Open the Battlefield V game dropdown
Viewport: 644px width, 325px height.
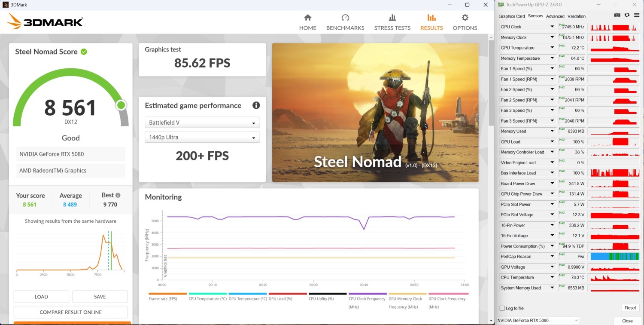pos(202,123)
